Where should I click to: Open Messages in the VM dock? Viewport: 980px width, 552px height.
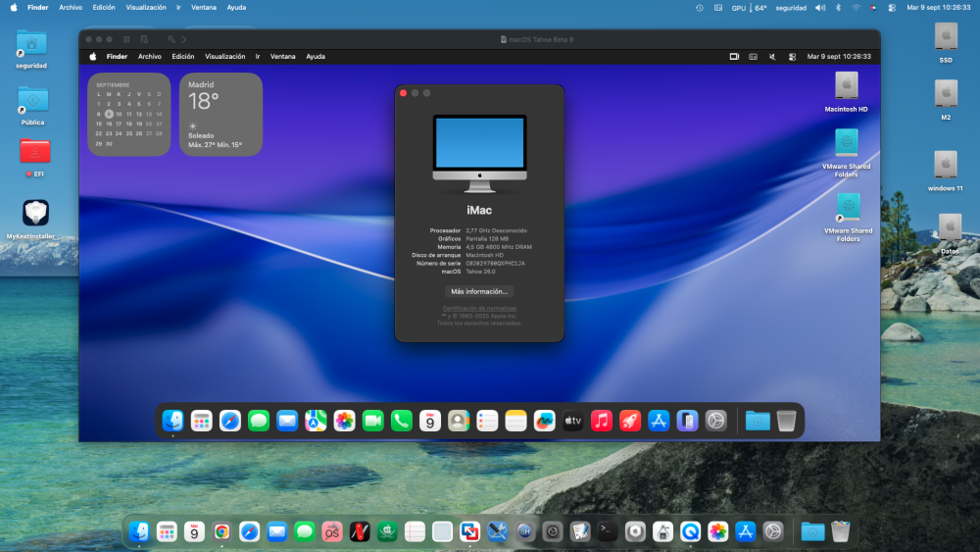258,421
